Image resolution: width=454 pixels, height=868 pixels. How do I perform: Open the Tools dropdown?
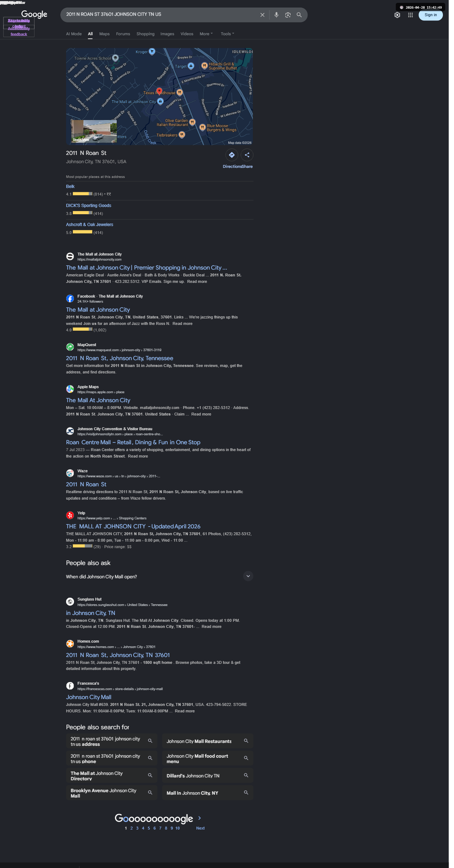227,34
